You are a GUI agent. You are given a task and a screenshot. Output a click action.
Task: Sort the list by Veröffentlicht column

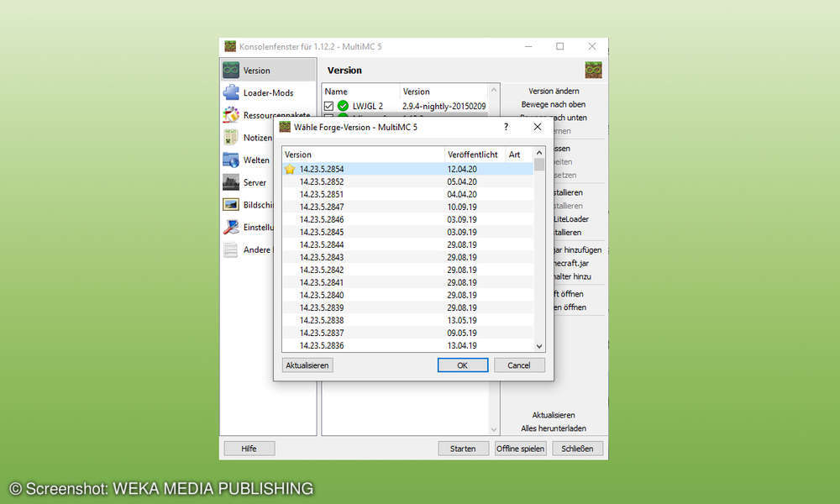(472, 155)
